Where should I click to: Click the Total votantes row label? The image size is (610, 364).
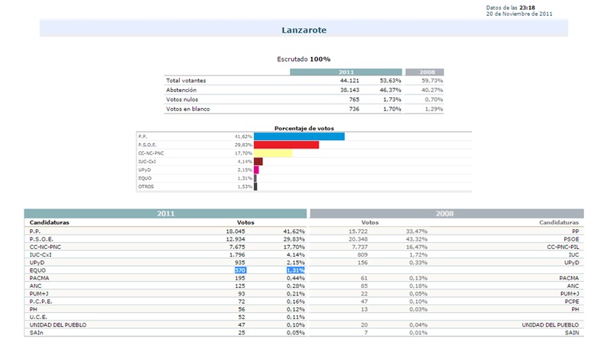coord(186,80)
